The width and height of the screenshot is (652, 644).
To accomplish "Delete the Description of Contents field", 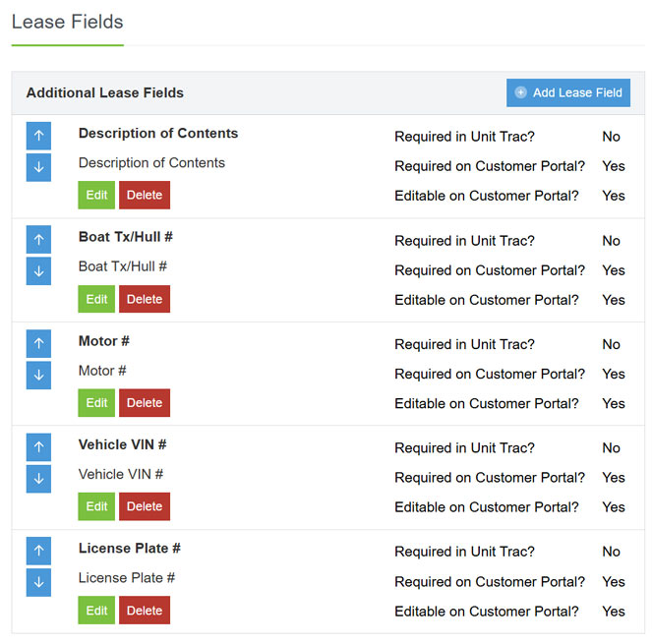I will pyautogui.click(x=145, y=195).
